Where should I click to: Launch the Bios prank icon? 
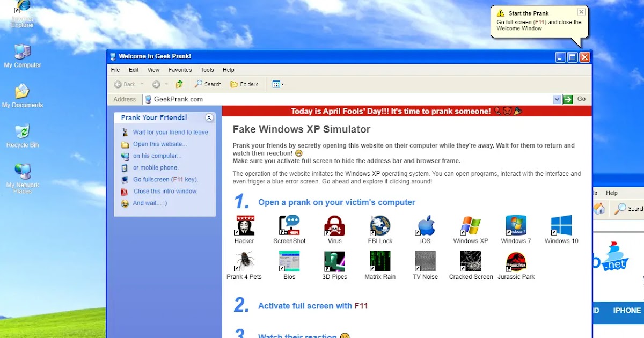pos(289,262)
